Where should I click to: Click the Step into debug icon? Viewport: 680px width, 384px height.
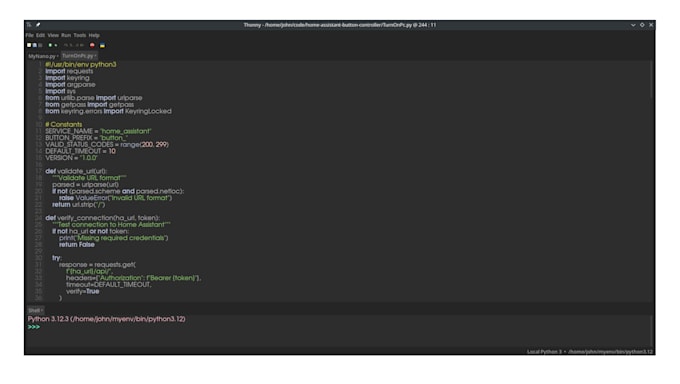(71, 45)
